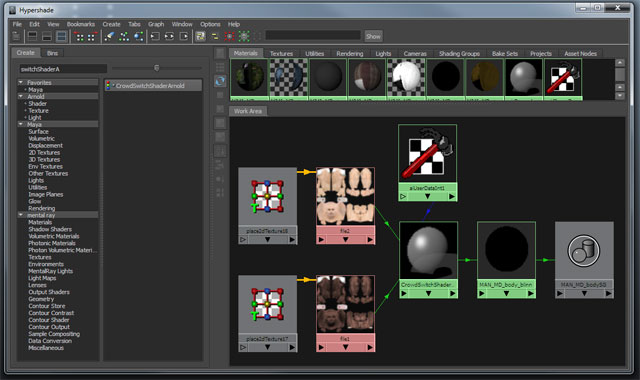Image resolution: width=640 pixels, height=380 pixels.
Task: Click the switchShaderA search field
Action: [63, 69]
